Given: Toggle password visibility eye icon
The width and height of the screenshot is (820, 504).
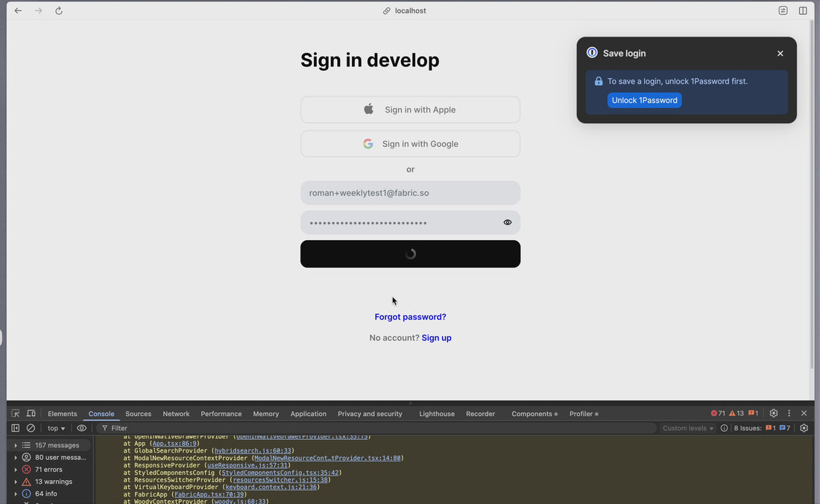Looking at the screenshot, I should pos(508,222).
